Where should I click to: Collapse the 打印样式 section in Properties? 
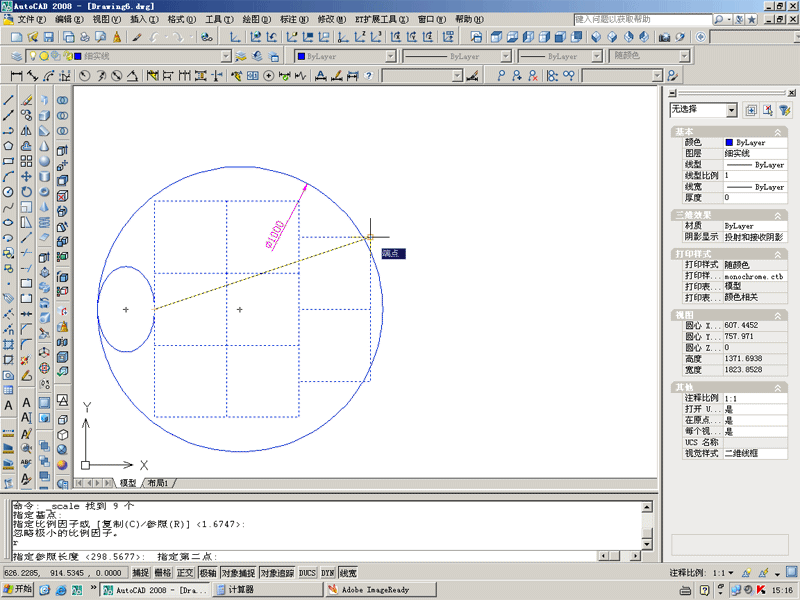click(x=778, y=254)
